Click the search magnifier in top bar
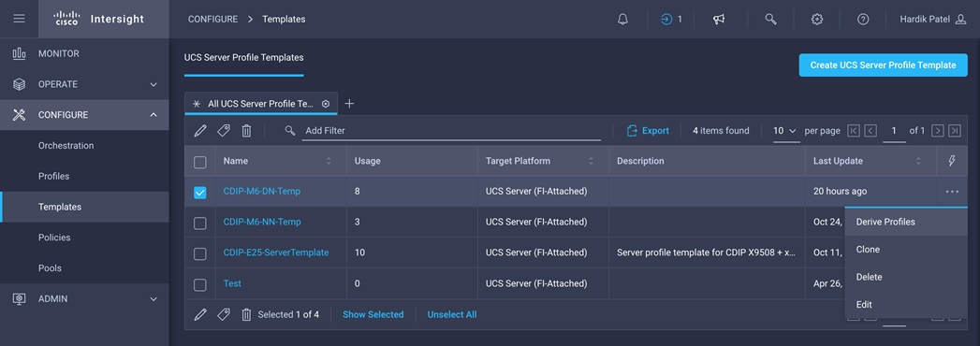Viewport: 980px width, 346px height. click(770, 20)
